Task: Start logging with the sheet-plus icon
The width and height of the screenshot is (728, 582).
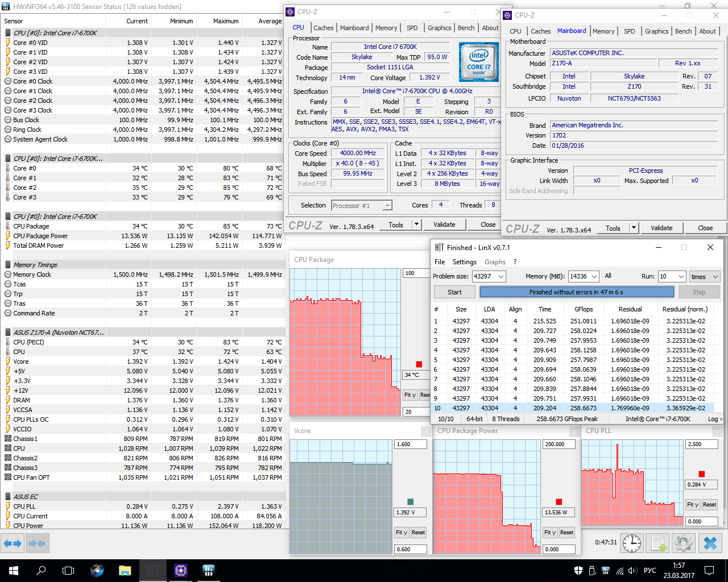Action: click(659, 543)
